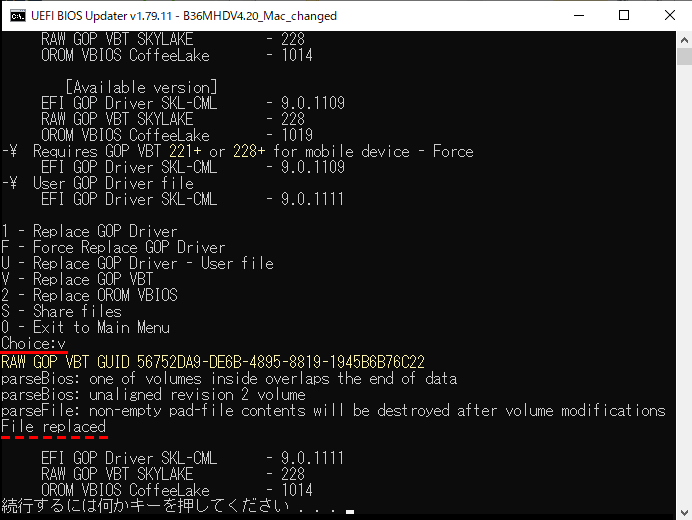This screenshot has width=692, height=520.
Task: Click the 'File replaced' status message
Action: [53, 426]
